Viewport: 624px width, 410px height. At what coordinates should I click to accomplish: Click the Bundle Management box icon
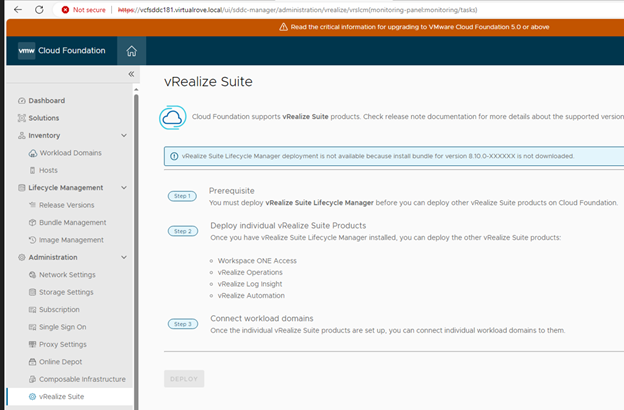coord(33,223)
